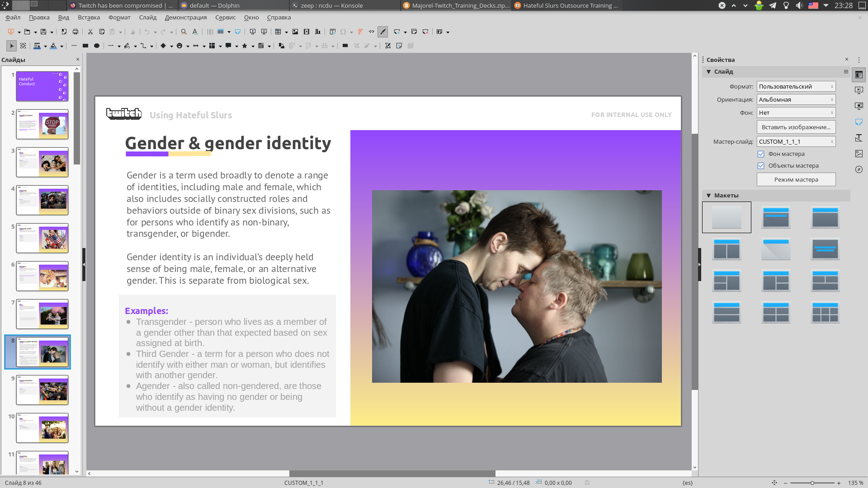Open the Мастер-слайд combo box
The image size is (868, 488).
click(x=796, y=141)
